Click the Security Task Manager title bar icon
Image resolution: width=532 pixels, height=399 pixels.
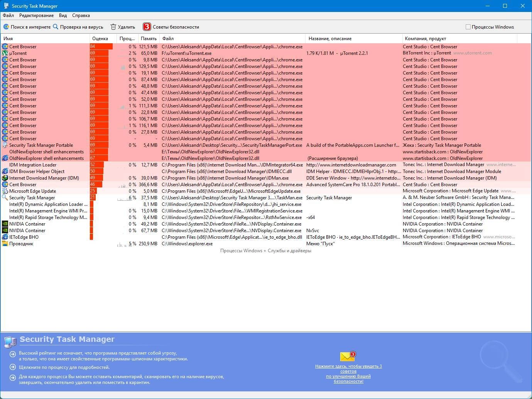(x=6, y=6)
